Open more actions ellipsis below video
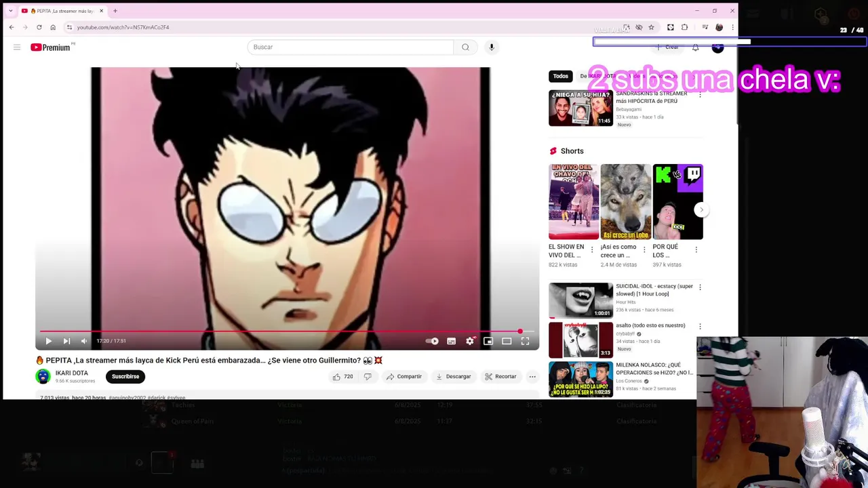The height and width of the screenshot is (488, 868). coord(532,376)
